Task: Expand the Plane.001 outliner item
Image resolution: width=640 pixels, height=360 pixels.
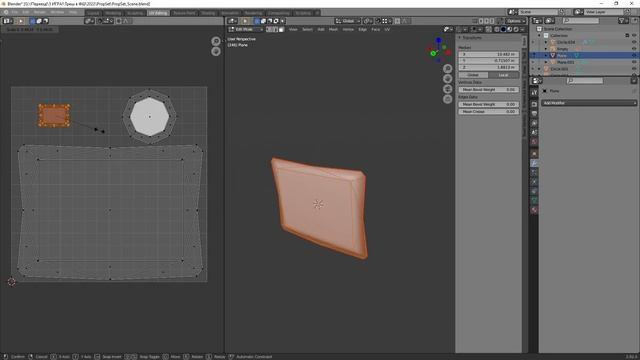Action: [546, 62]
